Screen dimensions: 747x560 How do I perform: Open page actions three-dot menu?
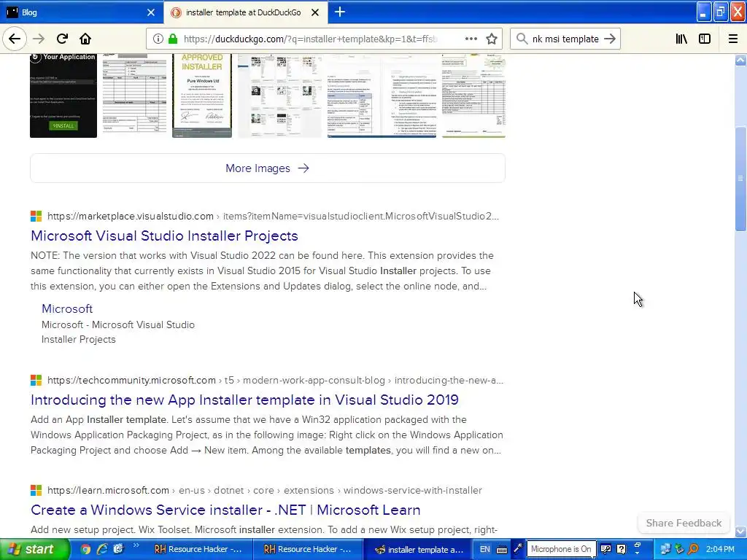coord(471,39)
